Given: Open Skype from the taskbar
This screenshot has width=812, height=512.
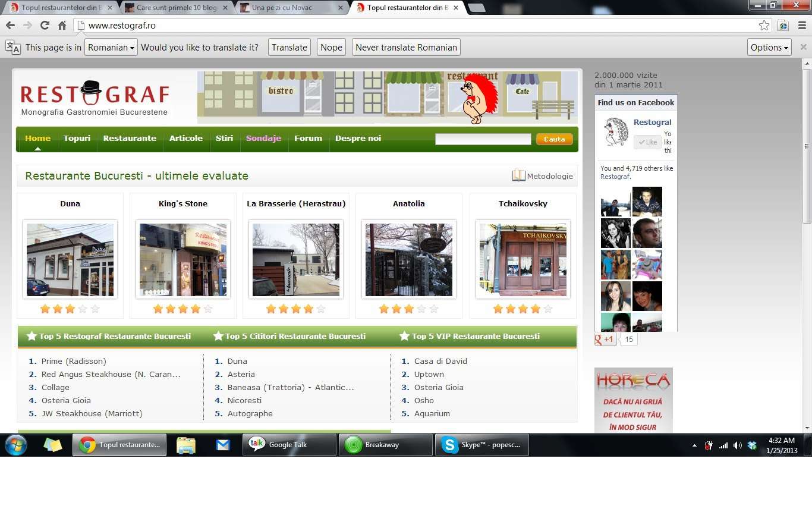Looking at the screenshot, I should pyautogui.click(x=481, y=445).
